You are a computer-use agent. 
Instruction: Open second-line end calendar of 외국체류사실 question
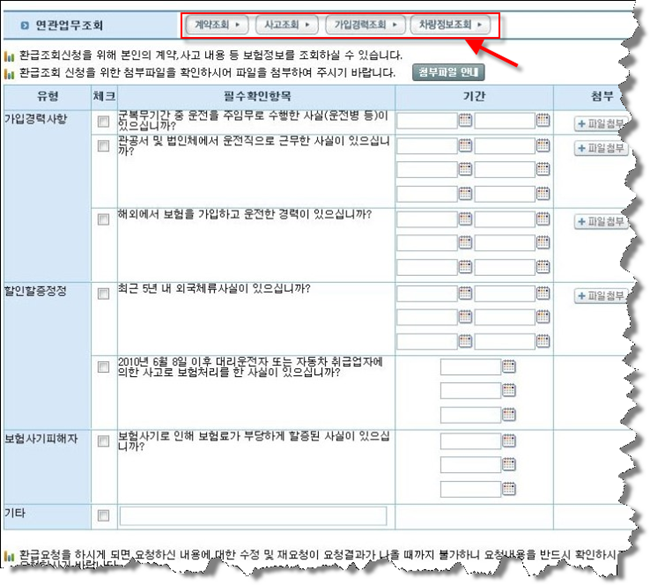coord(543,317)
